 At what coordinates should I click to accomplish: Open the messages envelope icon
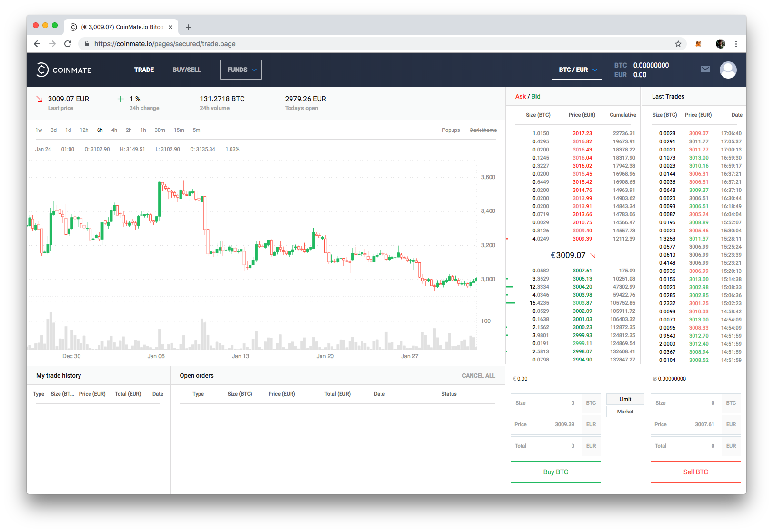(705, 70)
